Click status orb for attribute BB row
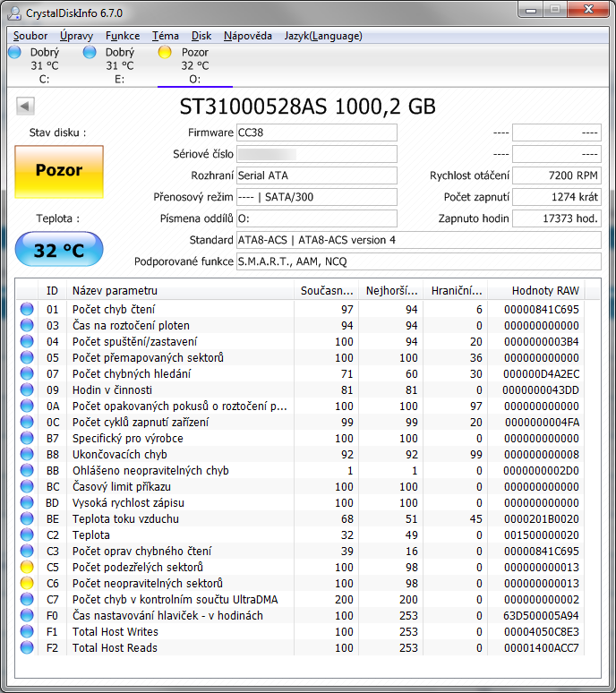 click(27, 470)
